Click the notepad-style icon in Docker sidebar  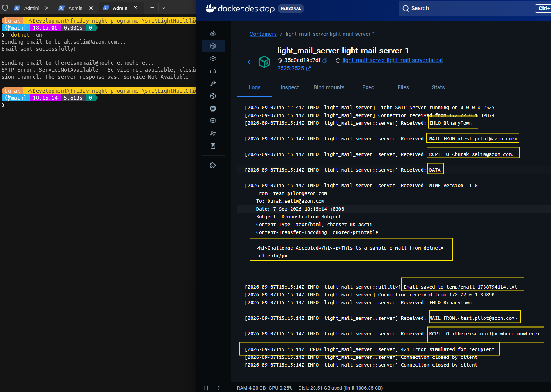tap(213, 146)
